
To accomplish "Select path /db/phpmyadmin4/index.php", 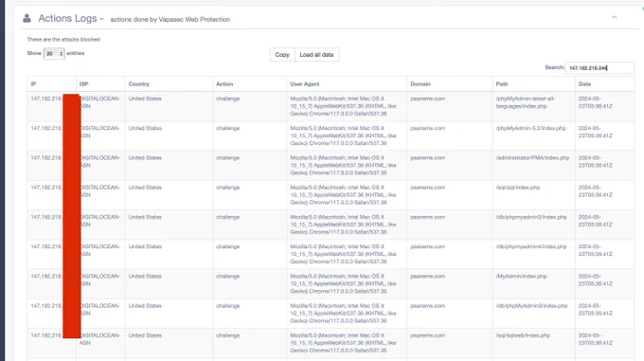I will pos(531,246).
